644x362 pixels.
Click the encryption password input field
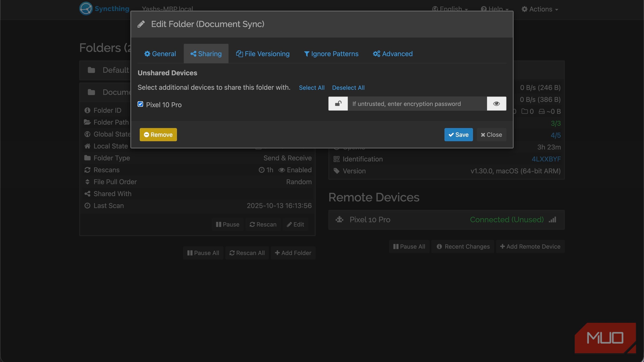pyautogui.click(x=417, y=104)
